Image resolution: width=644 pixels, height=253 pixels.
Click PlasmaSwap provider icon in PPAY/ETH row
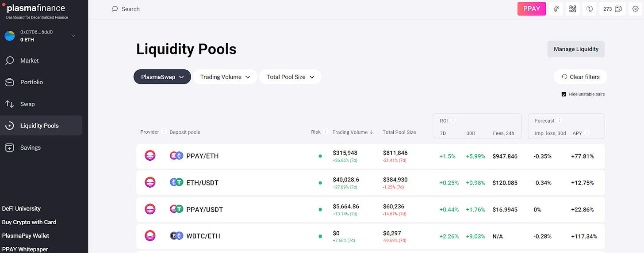[x=150, y=156]
